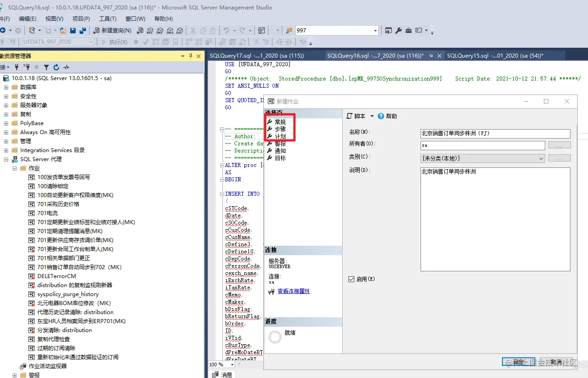Click the 确定 button

click(519, 362)
